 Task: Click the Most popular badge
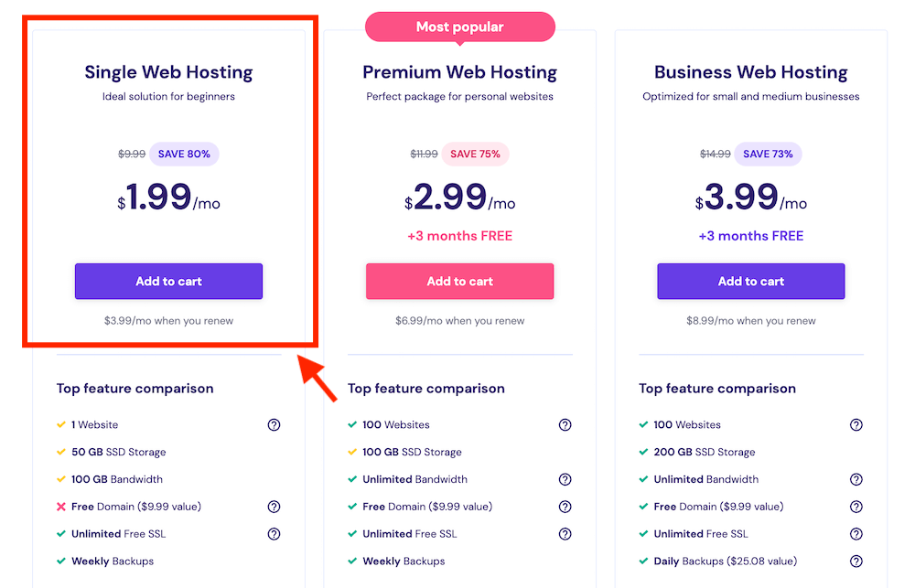pyautogui.click(x=459, y=27)
